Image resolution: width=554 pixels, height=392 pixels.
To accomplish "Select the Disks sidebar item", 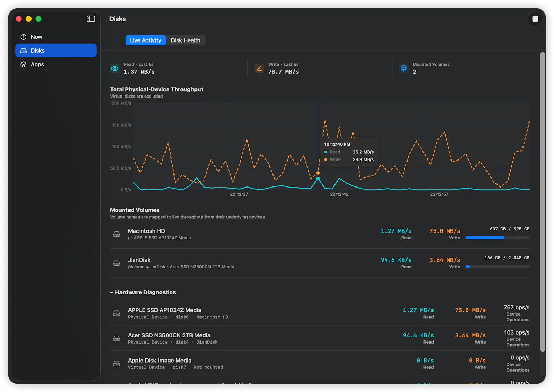I will click(x=56, y=51).
